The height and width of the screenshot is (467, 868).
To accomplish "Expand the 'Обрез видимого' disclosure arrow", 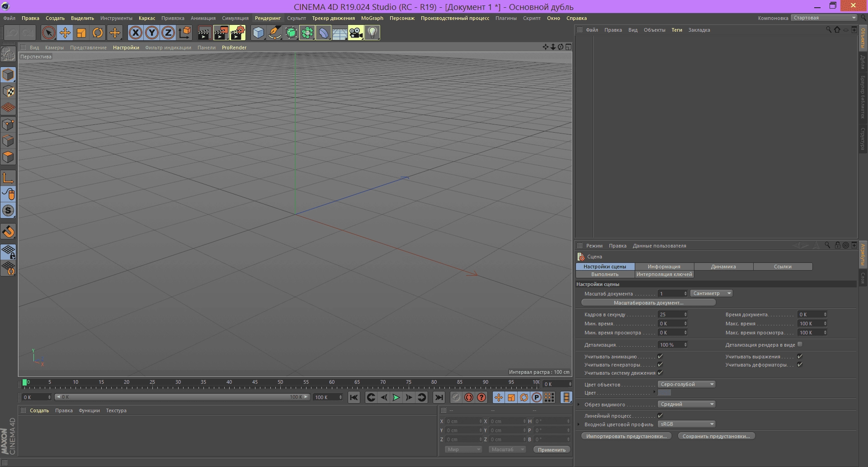I will tap(579, 404).
